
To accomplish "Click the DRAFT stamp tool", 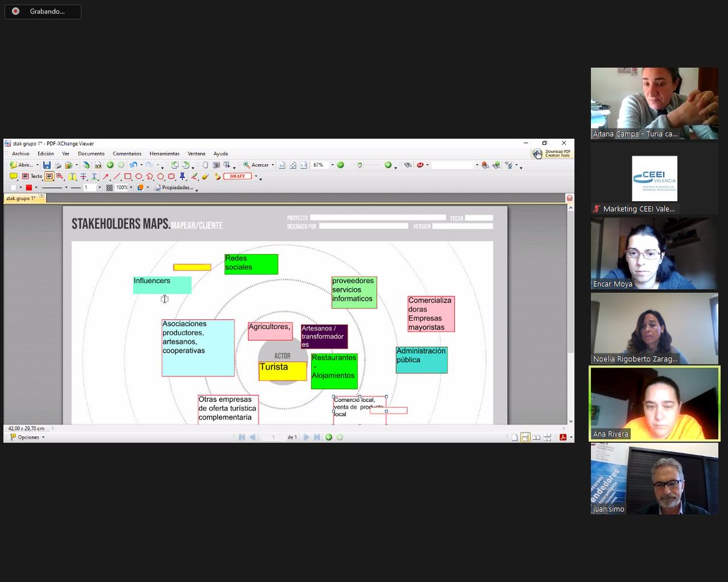I will point(237,176).
